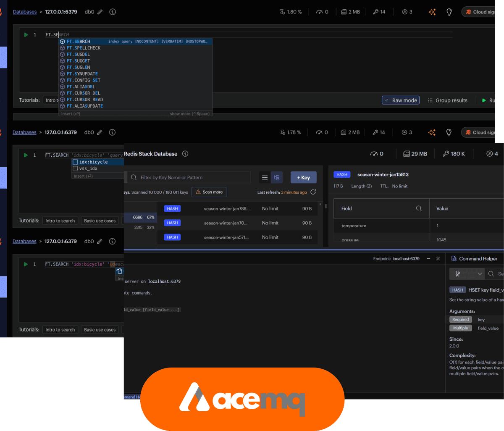Select FT.CONFIG SET from the command suggestions
This screenshot has height=431, width=504.
(x=83, y=80)
